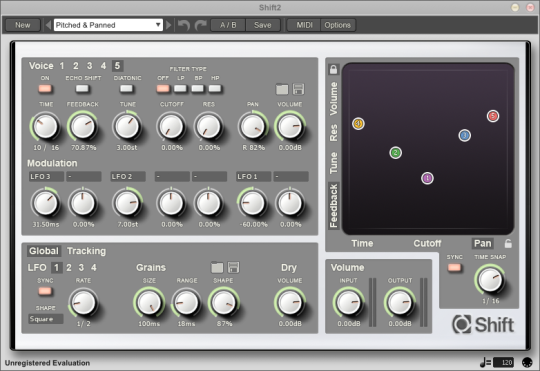Go to the next preset arrow
The image size is (540, 371).
click(168, 25)
